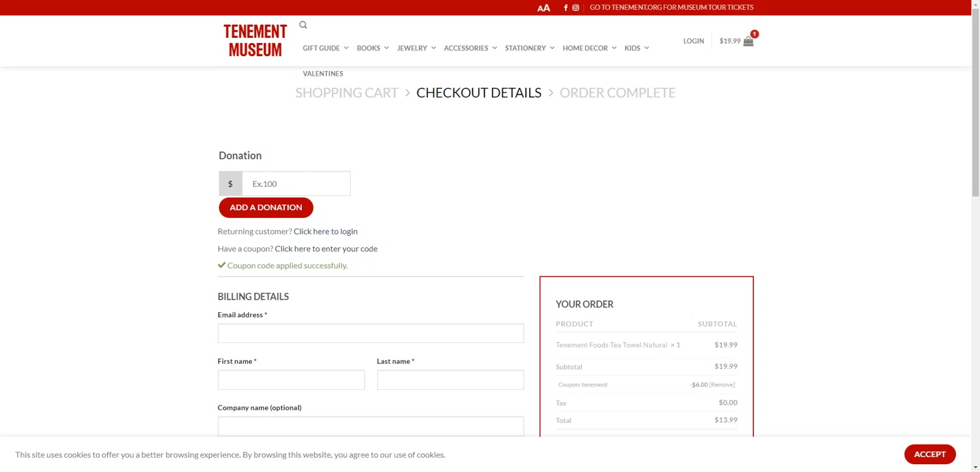
Task: Click the Total $13.99 amount
Action: pos(726,420)
